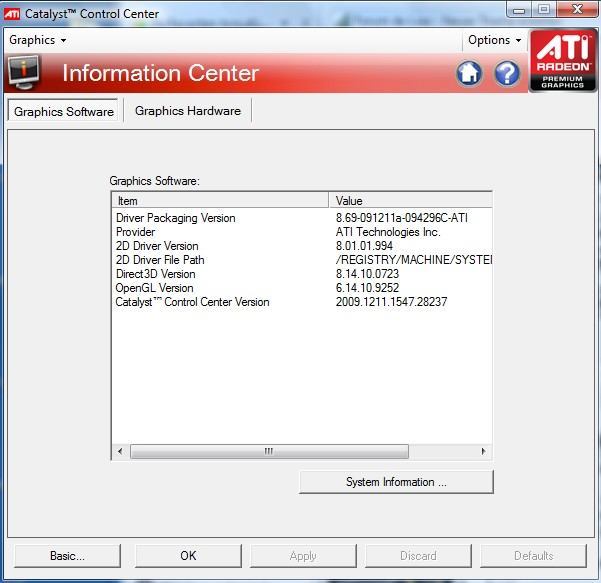Screen dimensions: 601x583
Task: Switch to the Graphics Software tab
Action: click(64, 112)
